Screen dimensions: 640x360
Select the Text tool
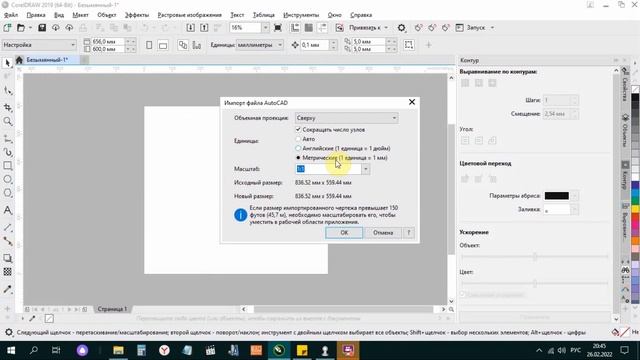(7, 210)
